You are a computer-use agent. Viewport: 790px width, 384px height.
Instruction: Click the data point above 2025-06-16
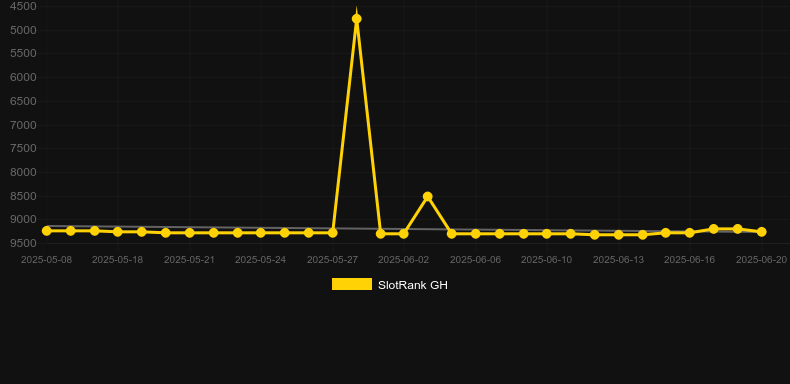[x=690, y=233]
